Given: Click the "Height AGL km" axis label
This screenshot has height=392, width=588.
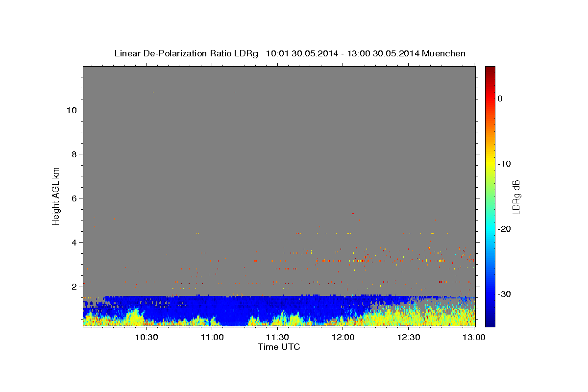Looking at the screenshot, I should point(56,196).
